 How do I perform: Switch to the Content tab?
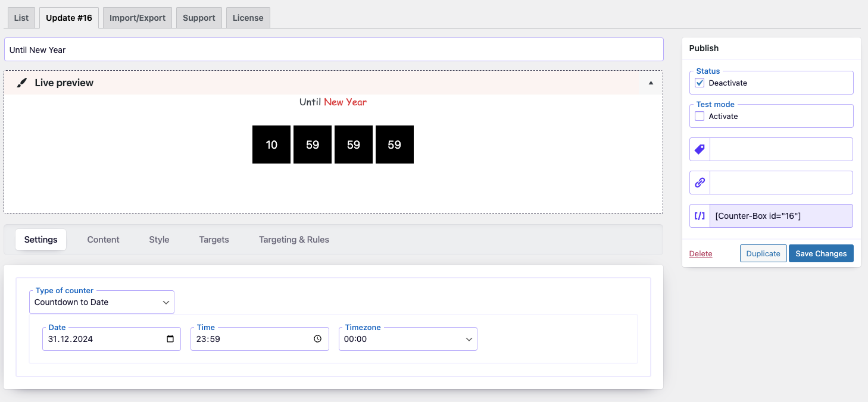pyautogui.click(x=103, y=240)
